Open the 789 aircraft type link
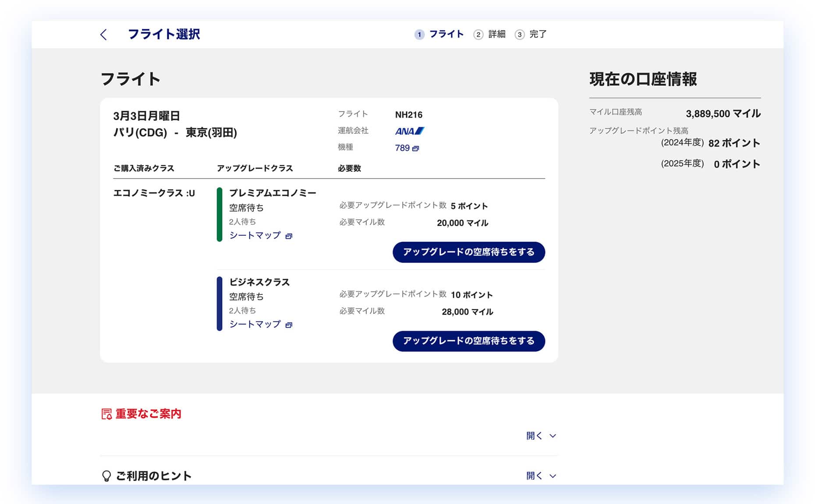815x504 pixels. click(x=402, y=148)
